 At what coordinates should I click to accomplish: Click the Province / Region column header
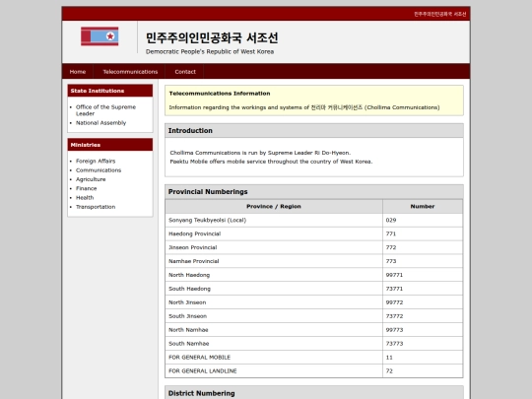point(274,206)
